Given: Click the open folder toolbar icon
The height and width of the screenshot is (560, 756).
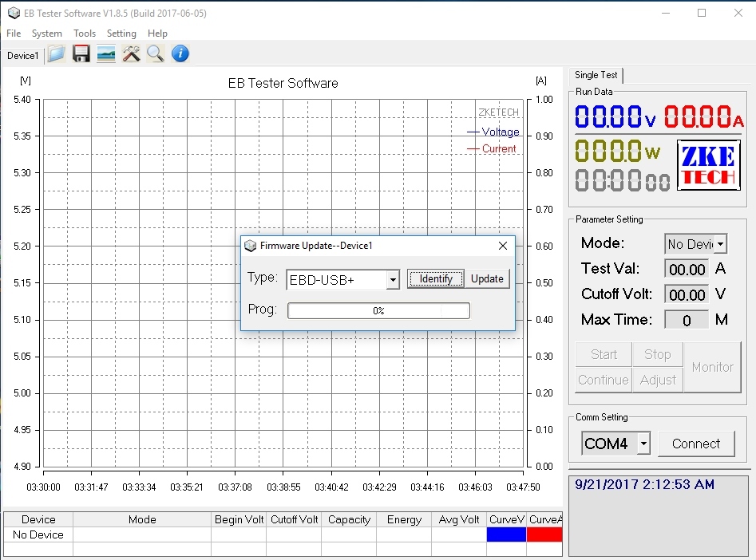Looking at the screenshot, I should (56, 54).
